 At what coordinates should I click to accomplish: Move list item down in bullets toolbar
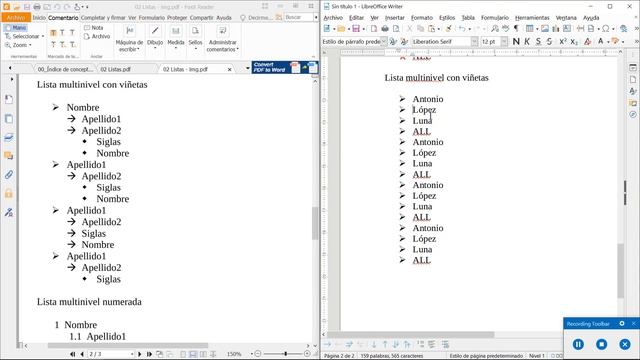point(374,344)
